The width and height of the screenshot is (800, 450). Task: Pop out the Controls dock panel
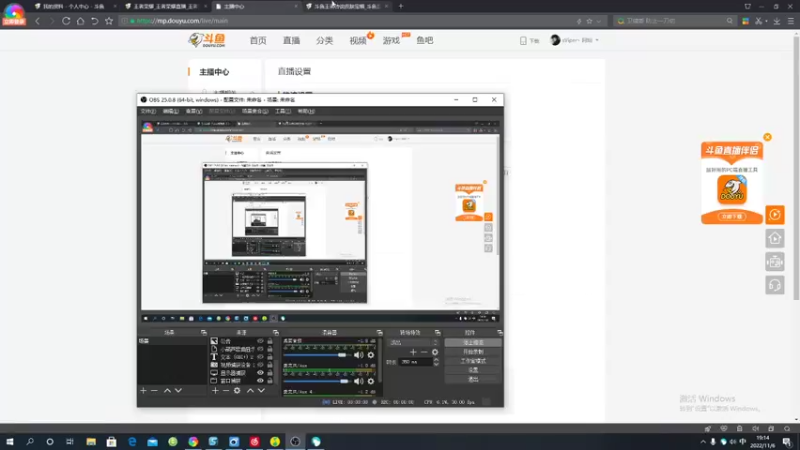(x=499, y=333)
